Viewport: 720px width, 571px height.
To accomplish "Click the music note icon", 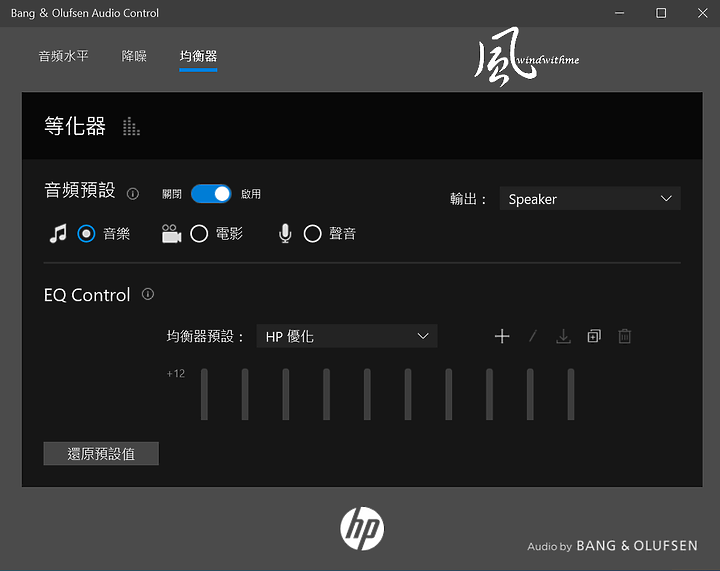I will [x=58, y=234].
